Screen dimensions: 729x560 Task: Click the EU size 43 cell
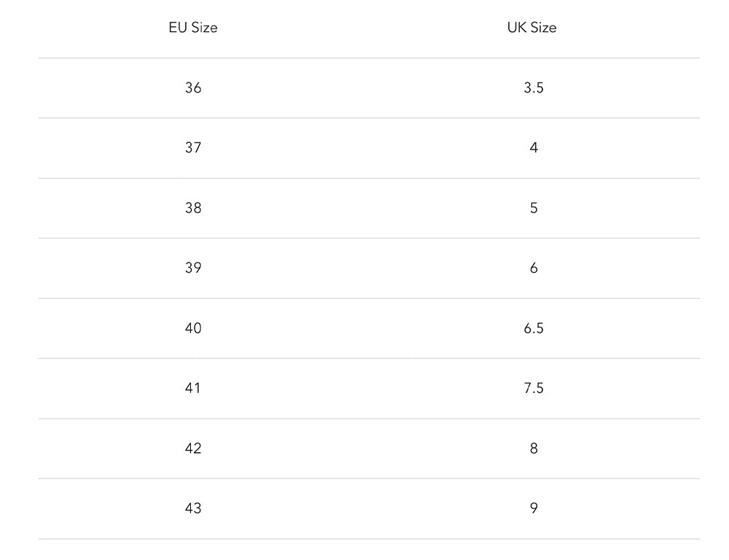click(193, 509)
